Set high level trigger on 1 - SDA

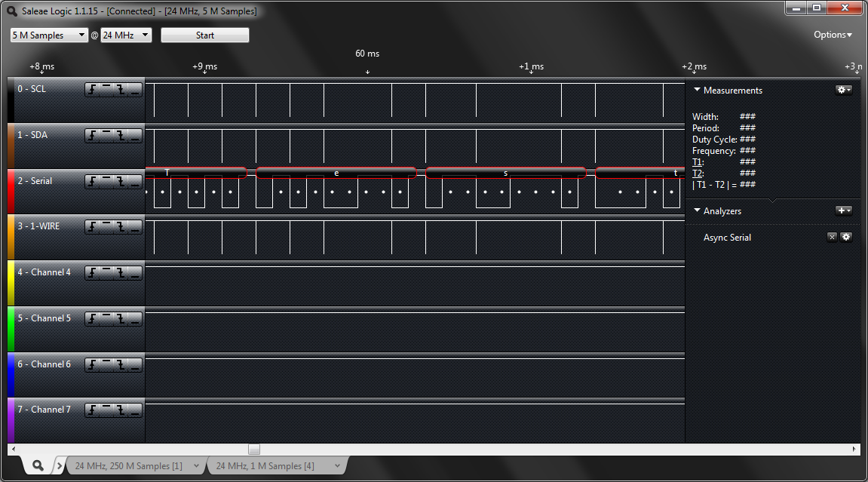106,136
